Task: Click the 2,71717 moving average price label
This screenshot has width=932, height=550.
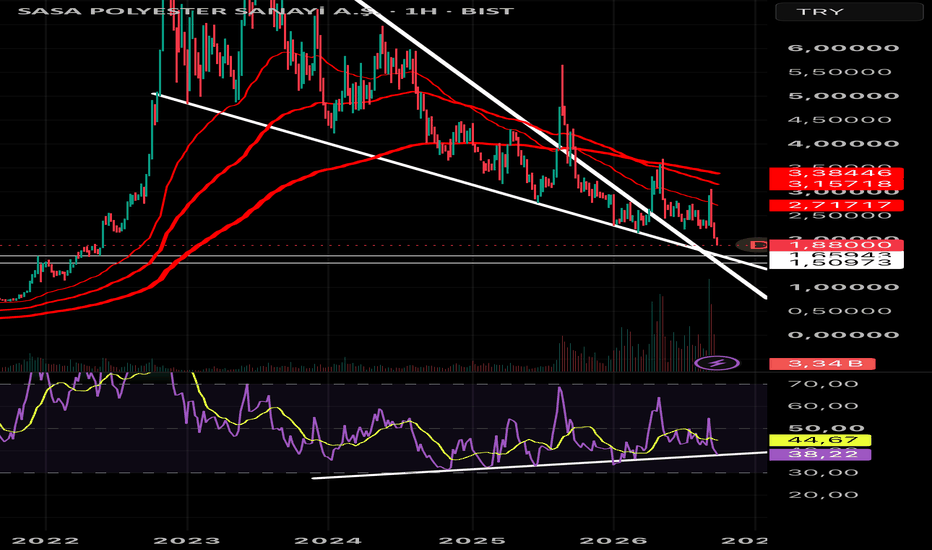Action: pos(836,205)
